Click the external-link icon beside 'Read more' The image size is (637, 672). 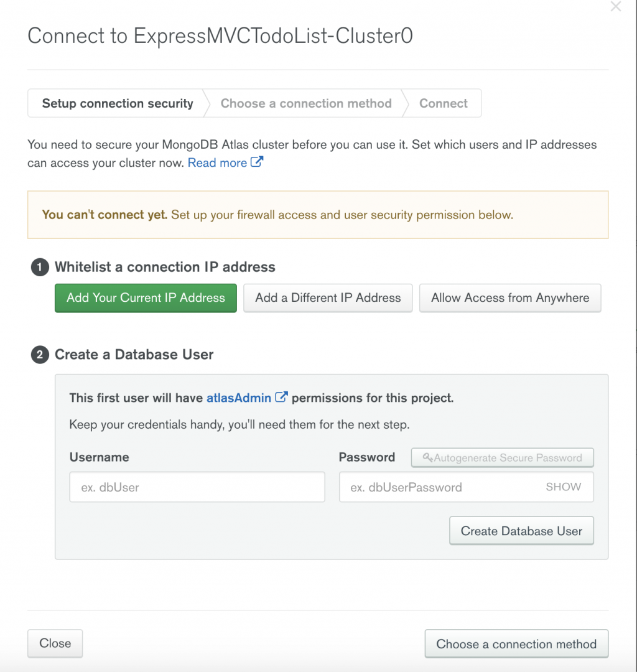click(257, 162)
